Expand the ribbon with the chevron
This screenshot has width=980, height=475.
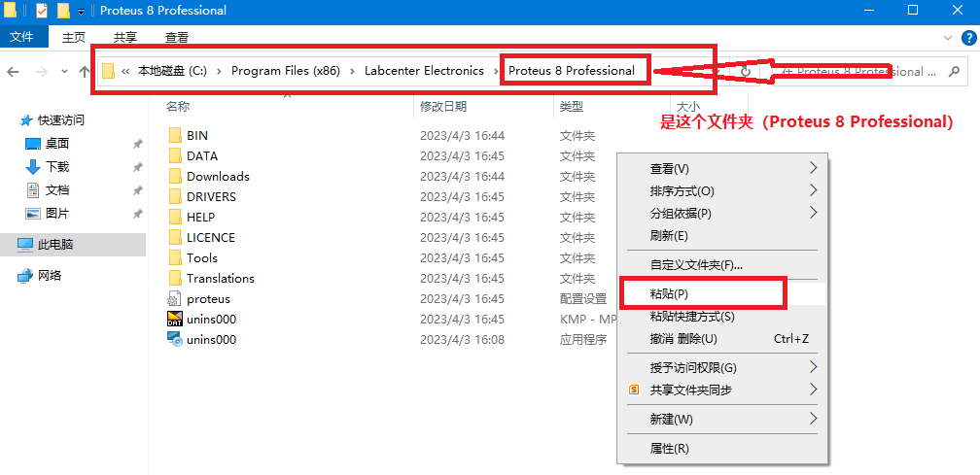[x=947, y=38]
